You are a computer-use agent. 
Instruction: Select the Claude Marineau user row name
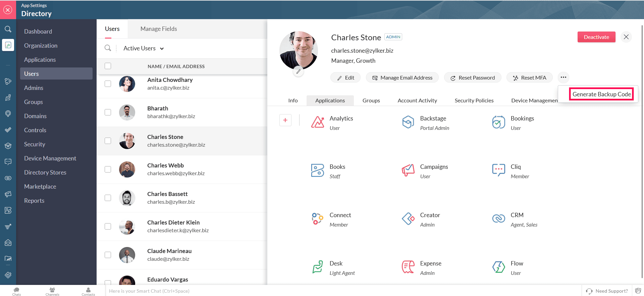tap(169, 251)
